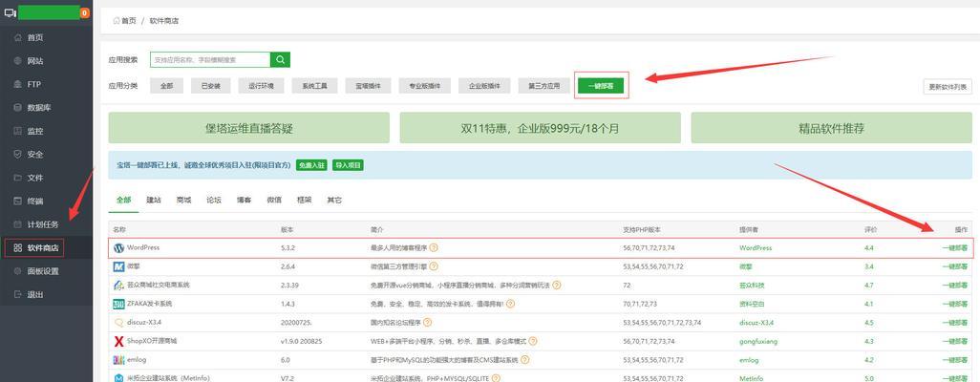The width and height of the screenshot is (980, 382).
Task: Focus the 应用搜索 search input field
Action: coord(210,59)
